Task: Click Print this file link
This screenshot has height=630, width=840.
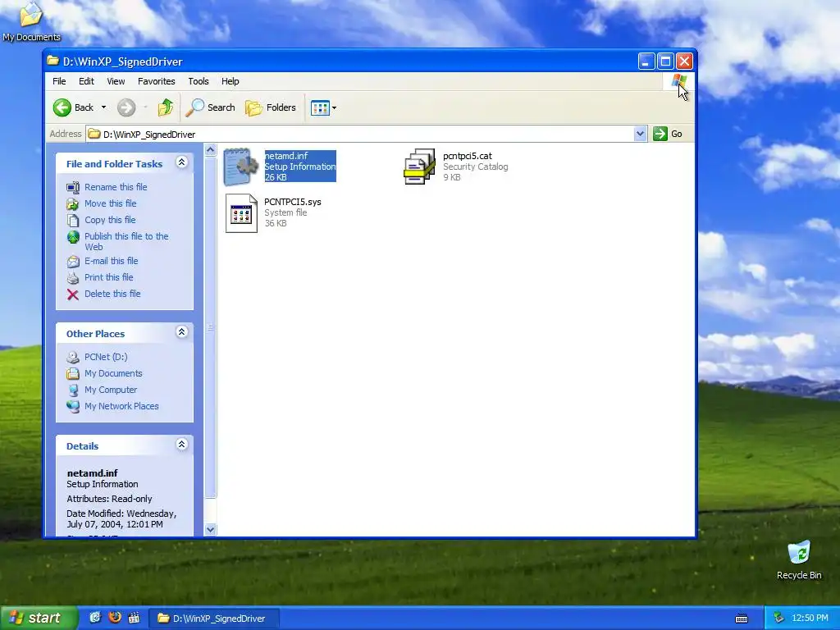Action: point(109,277)
